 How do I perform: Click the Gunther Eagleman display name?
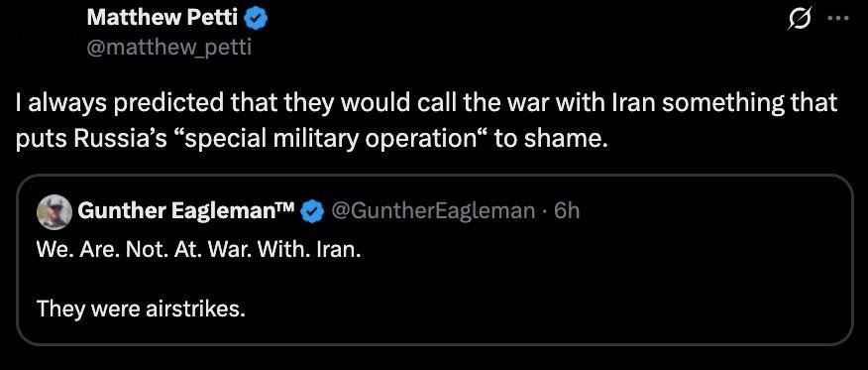tap(176, 212)
